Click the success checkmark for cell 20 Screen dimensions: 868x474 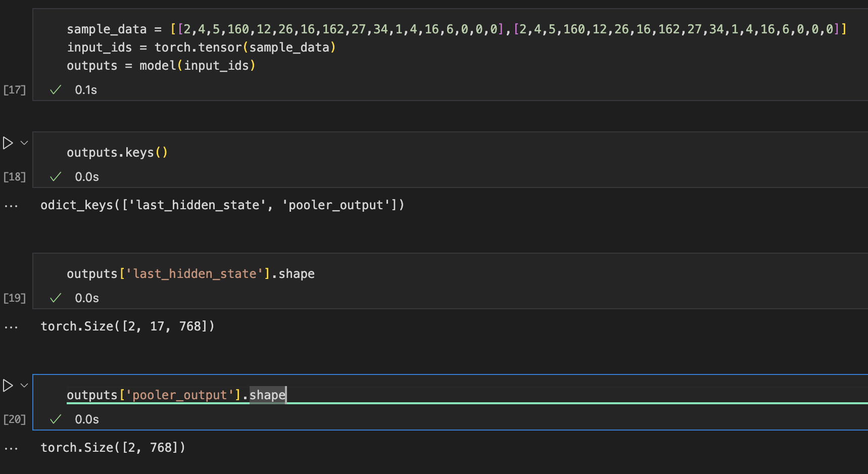(56, 419)
